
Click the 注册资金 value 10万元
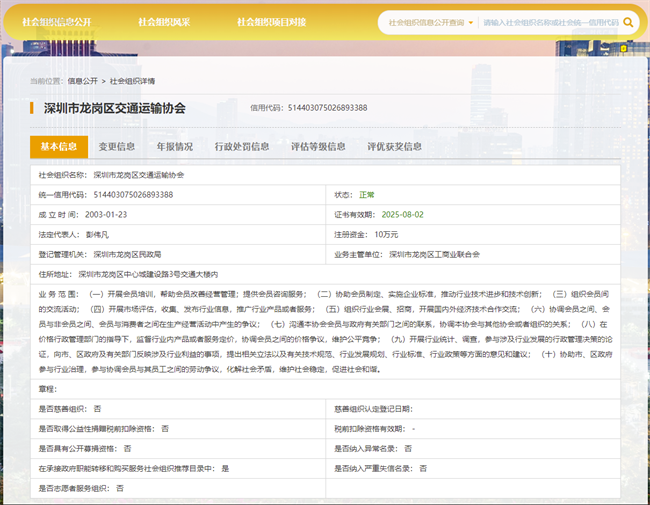386,235
